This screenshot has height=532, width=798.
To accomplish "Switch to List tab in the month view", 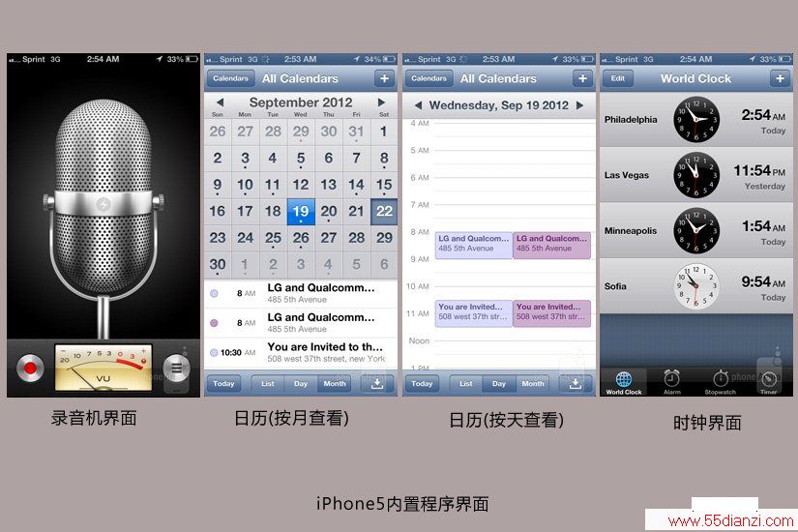I will click(x=268, y=383).
